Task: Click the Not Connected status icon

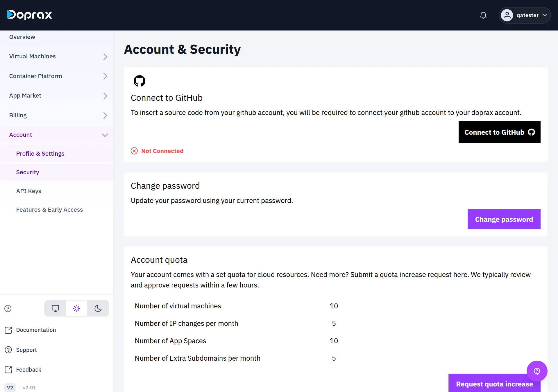Action: point(134,151)
